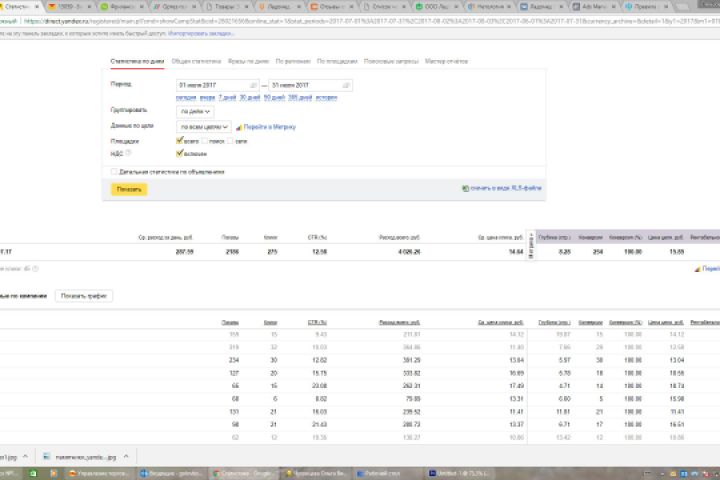
Task: Click the start date field '01 июля 2017'
Action: click(217, 85)
